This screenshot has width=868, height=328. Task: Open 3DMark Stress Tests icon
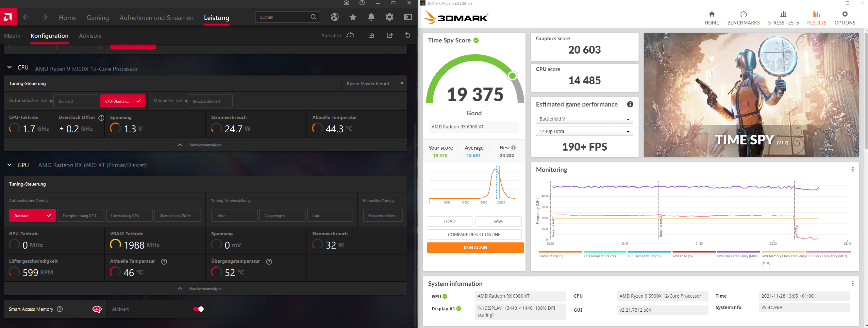click(x=783, y=14)
